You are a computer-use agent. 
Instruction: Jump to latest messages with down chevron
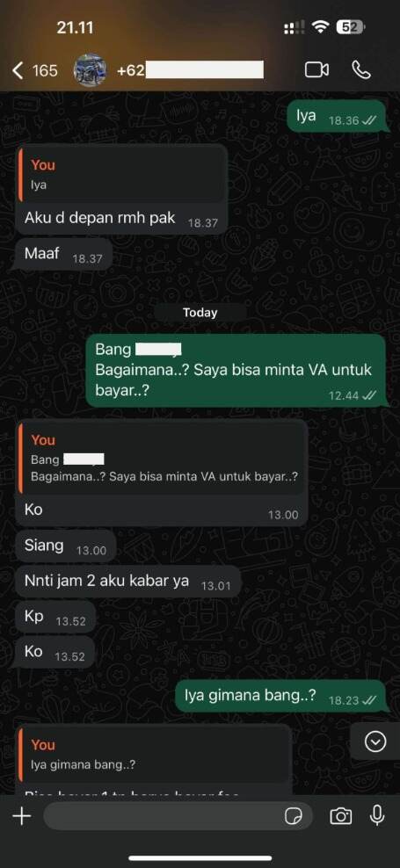coord(375,741)
